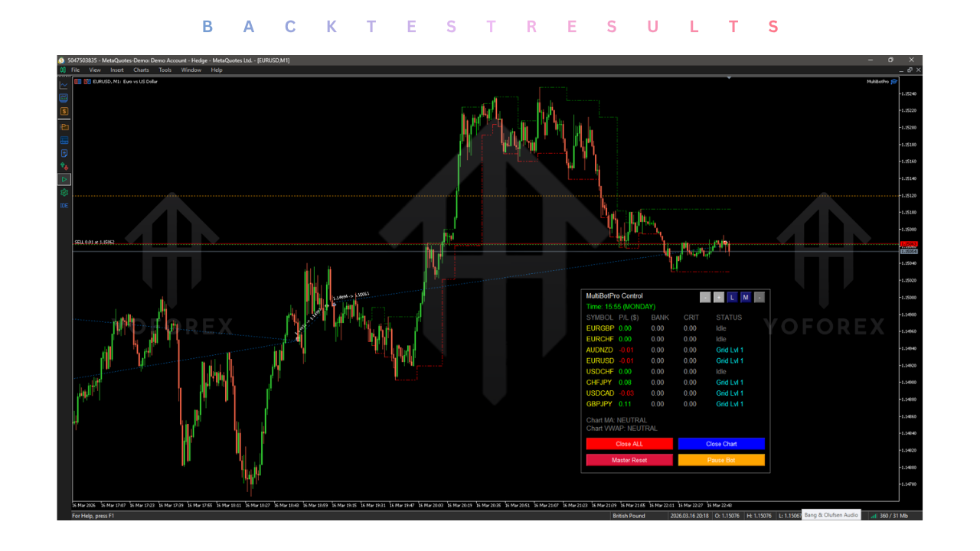This screenshot has width=980, height=551.
Task: Click the green and red arrows trade icon
Action: (64, 166)
